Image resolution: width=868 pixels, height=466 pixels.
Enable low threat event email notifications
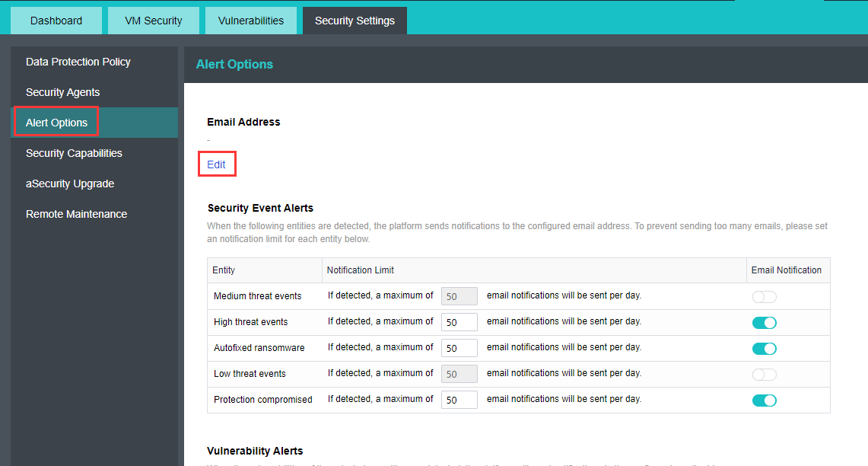(764, 374)
